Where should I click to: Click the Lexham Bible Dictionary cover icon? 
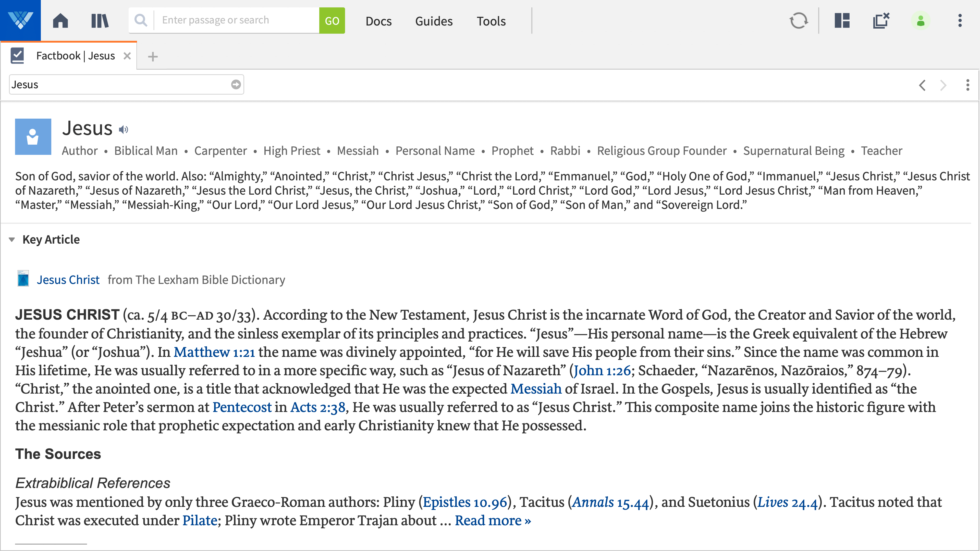click(x=23, y=278)
